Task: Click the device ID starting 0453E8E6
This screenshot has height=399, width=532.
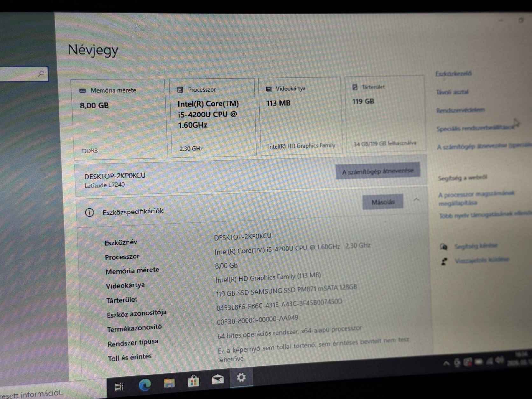Action: (280, 305)
